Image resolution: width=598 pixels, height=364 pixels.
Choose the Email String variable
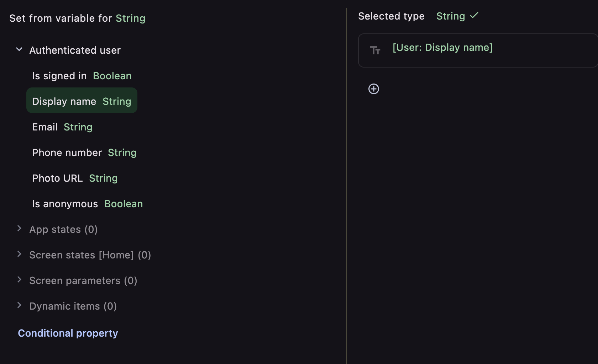tap(62, 127)
